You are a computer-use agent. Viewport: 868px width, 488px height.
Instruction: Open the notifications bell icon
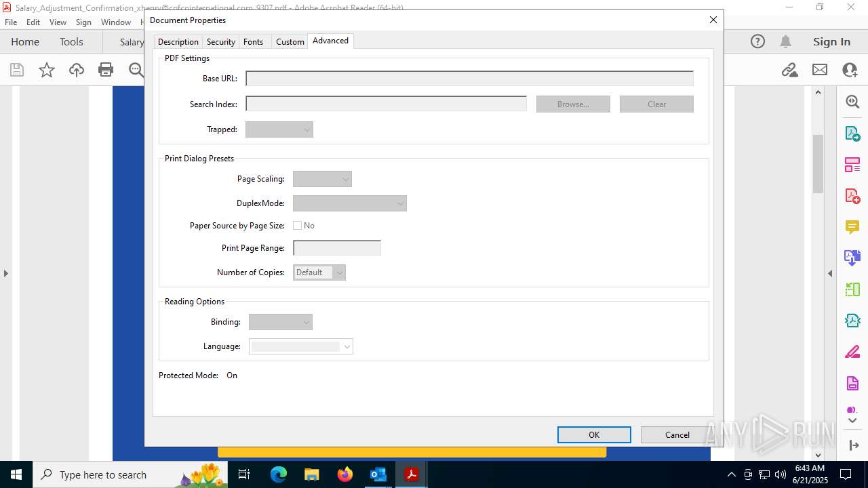(x=785, y=41)
